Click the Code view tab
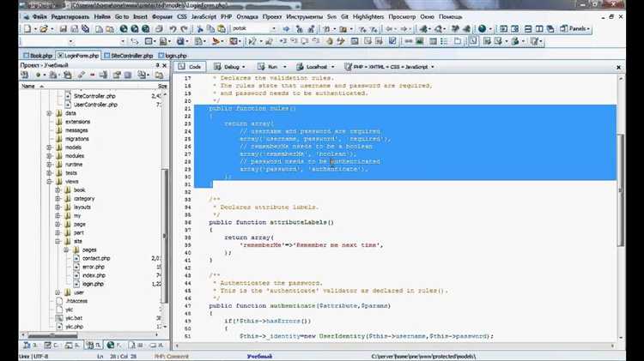This screenshot has width=644, height=361. [x=190, y=67]
